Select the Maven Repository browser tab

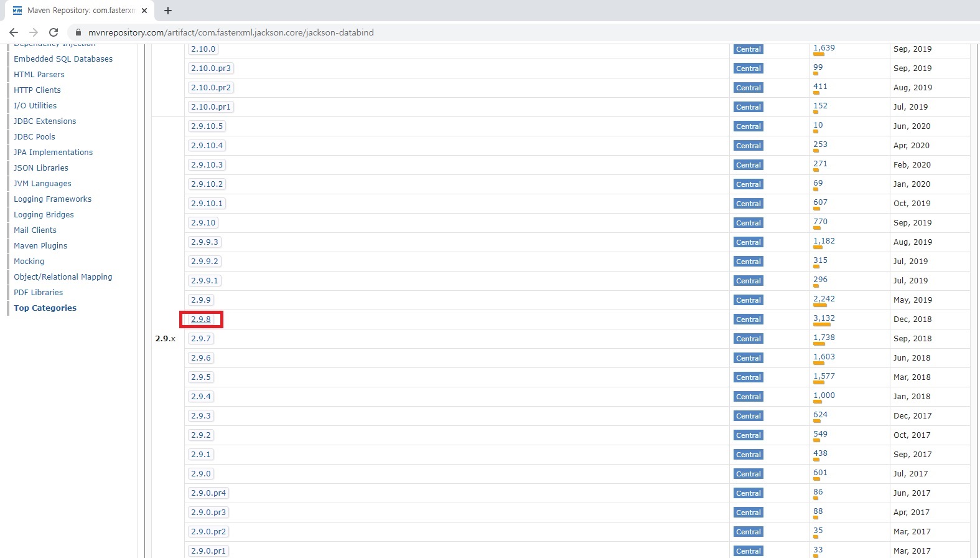(x=80, y=11)
